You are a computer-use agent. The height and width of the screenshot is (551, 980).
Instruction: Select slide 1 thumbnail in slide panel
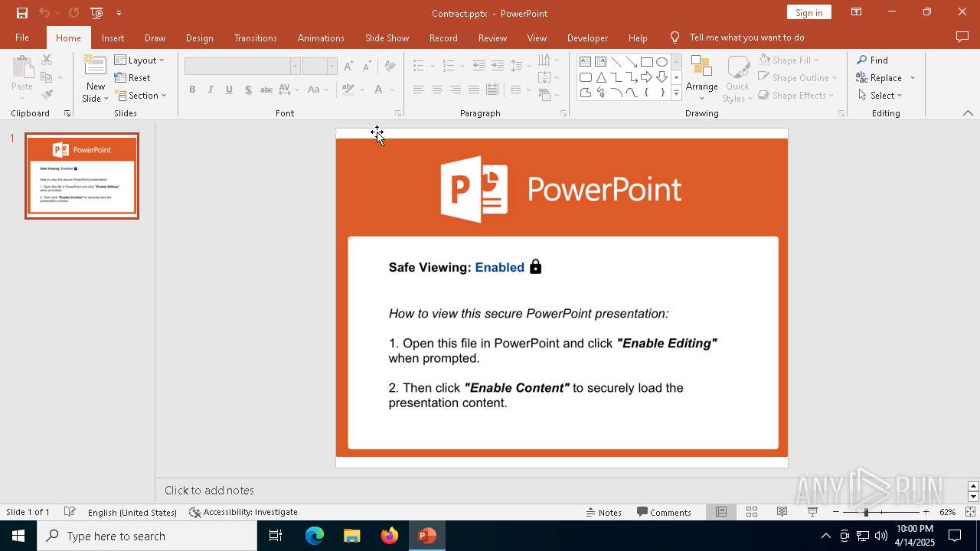82,176
